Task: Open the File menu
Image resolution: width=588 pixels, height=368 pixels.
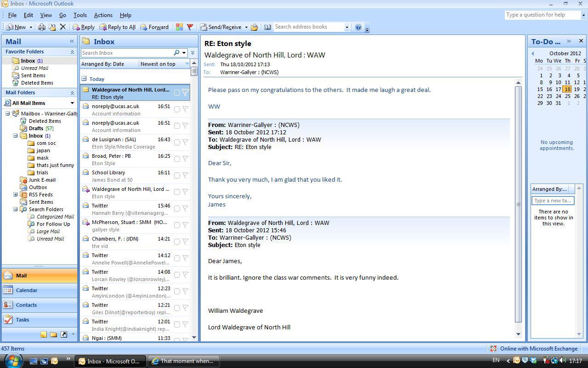Action: (x=12, y=15)
